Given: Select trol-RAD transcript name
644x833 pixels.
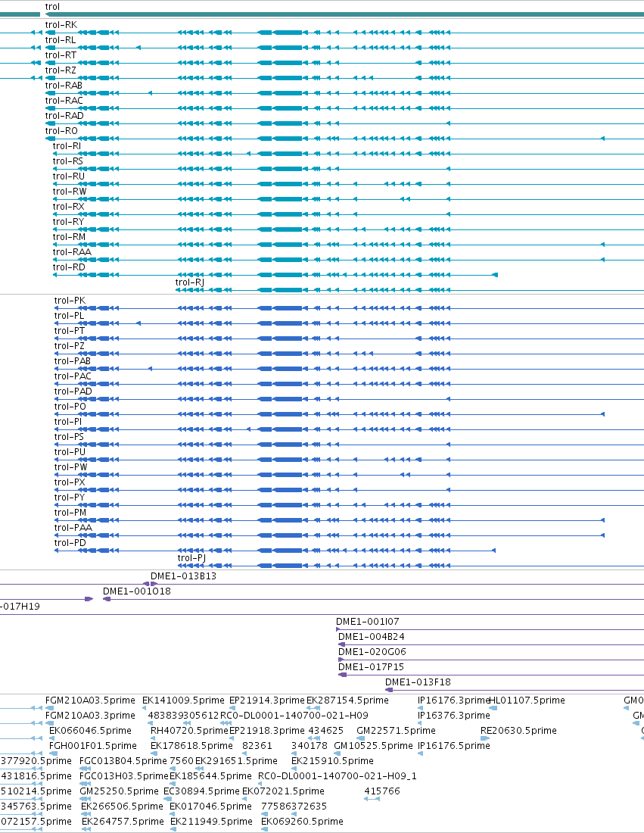Looking at the screenshot, I should 64,116.
